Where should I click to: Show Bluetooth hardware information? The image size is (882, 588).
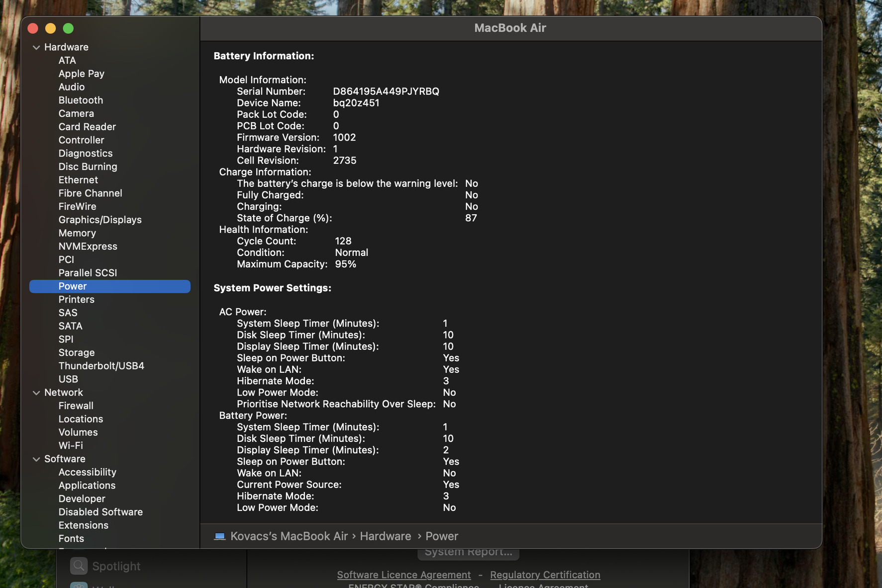coord(81,100)
